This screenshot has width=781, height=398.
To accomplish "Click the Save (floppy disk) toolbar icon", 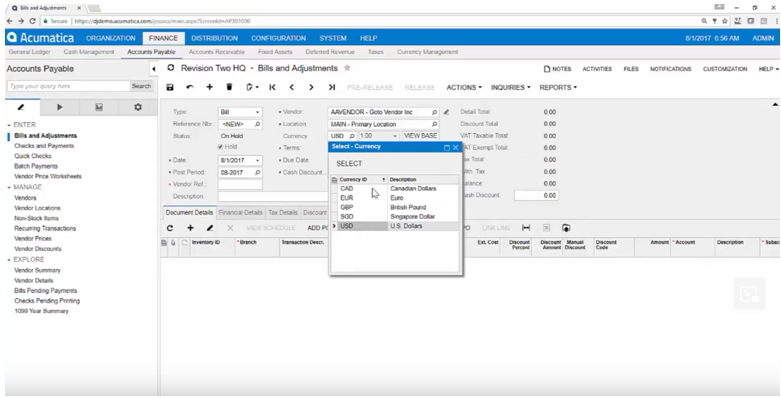I will (x=170, y=87).
